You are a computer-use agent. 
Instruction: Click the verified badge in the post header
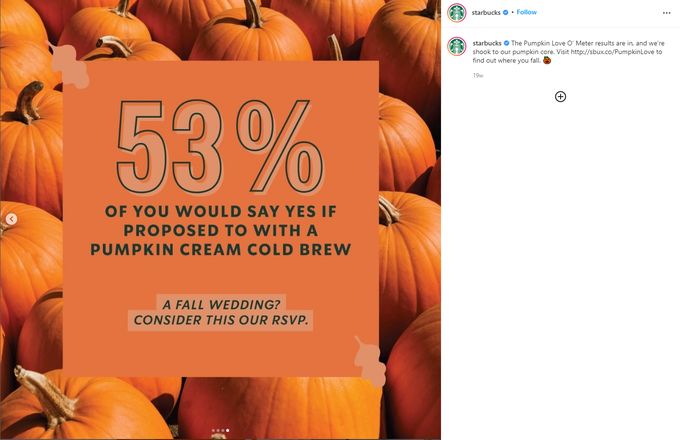504,12
